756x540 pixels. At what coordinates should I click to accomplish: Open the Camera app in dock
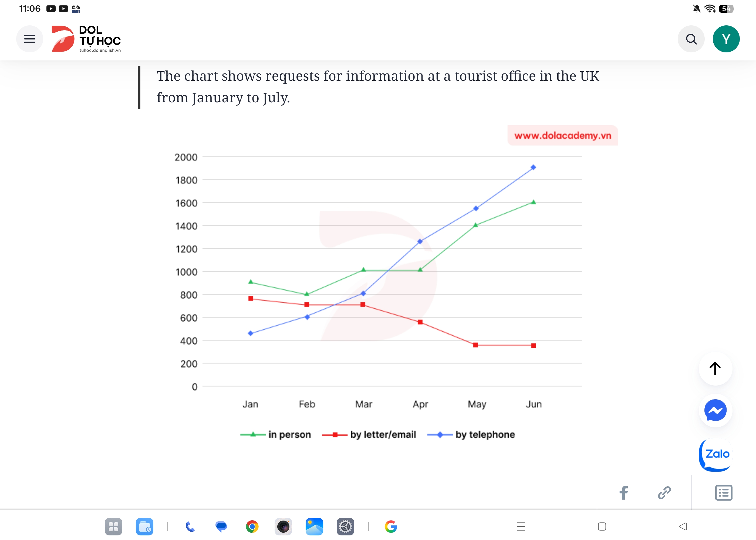click(x=283, y=527)
